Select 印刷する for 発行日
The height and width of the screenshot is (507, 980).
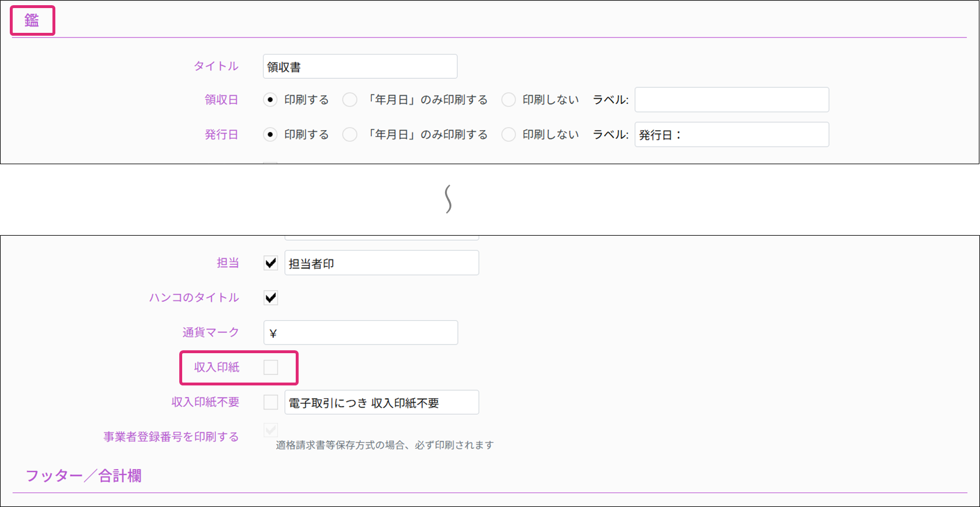[270, 134]
